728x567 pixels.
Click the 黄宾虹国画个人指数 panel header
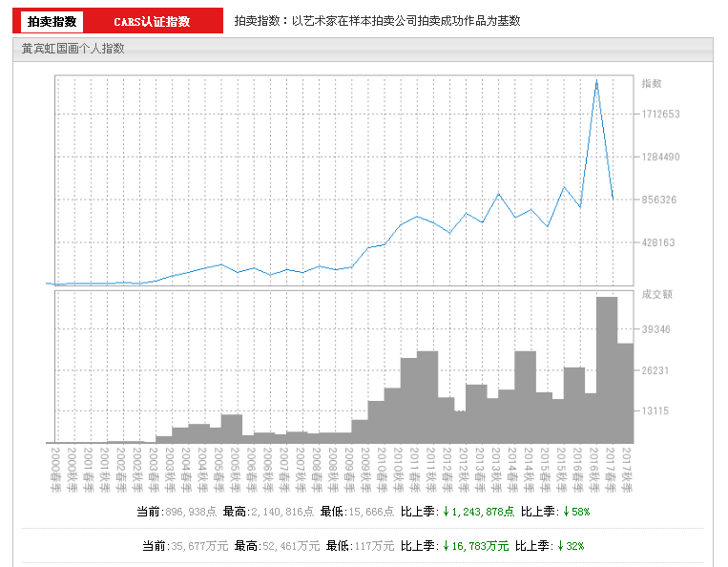pyautogui.click(x=73, y=48)
